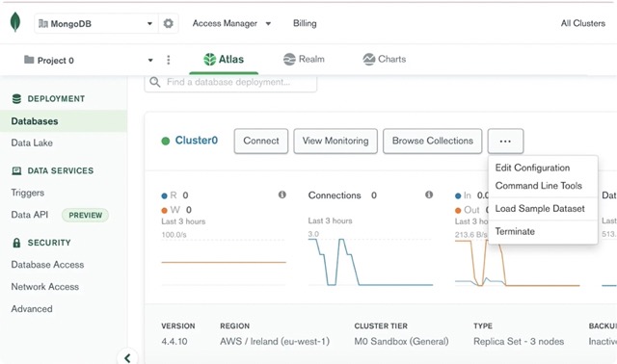Viewport: 617px width, 364px height.
Task: Click the Realm icon
Action: [289, 60]
